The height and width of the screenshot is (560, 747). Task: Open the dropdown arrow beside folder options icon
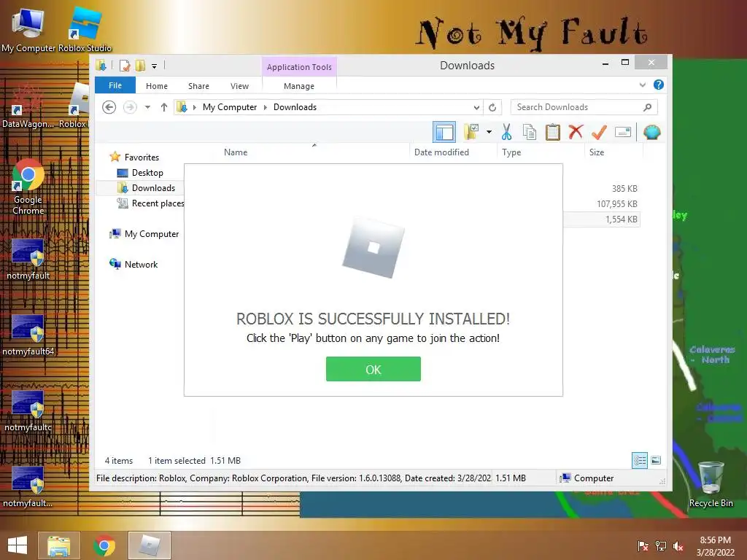pyautogui.click(x=489, y=132)
